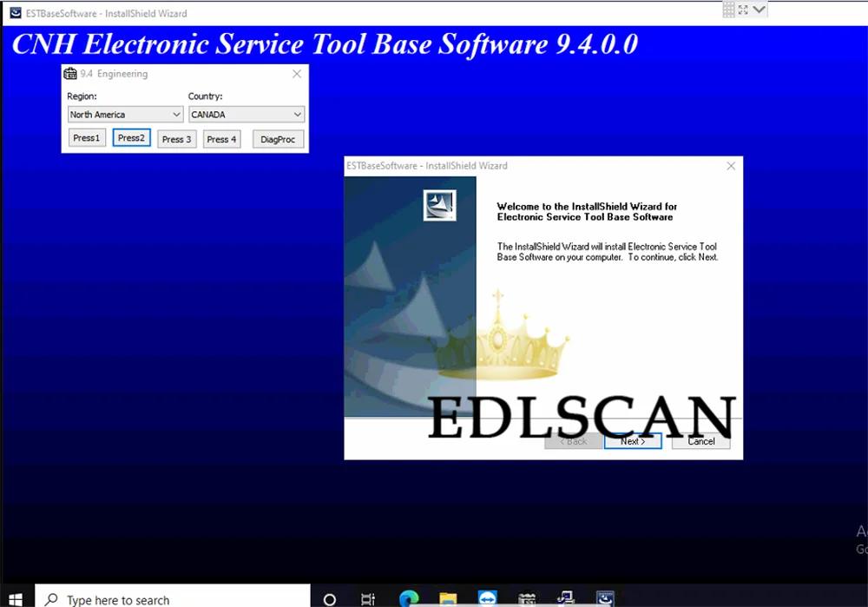Open File Explorer from the taskbar
Viewport: 868px width, 607px height.
click(448, 599)
